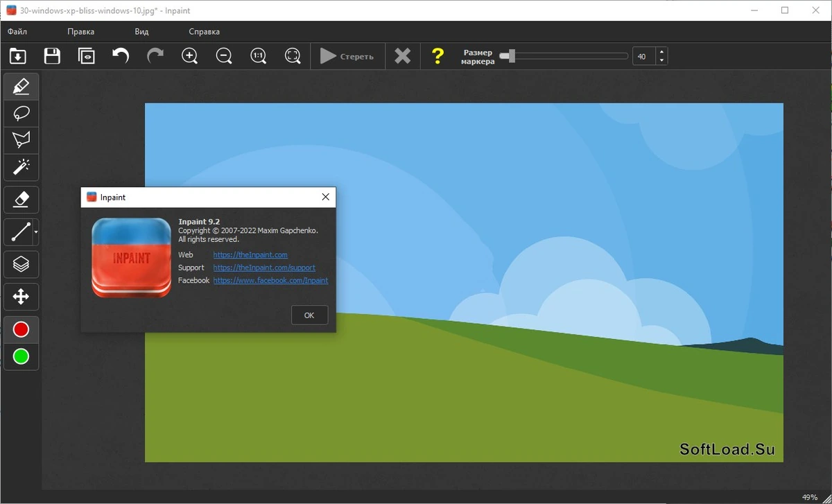Open the theInpaint.com/support link
Viewport: 832px width, 504px height.
pyautogui.click(x=264, y=268)
